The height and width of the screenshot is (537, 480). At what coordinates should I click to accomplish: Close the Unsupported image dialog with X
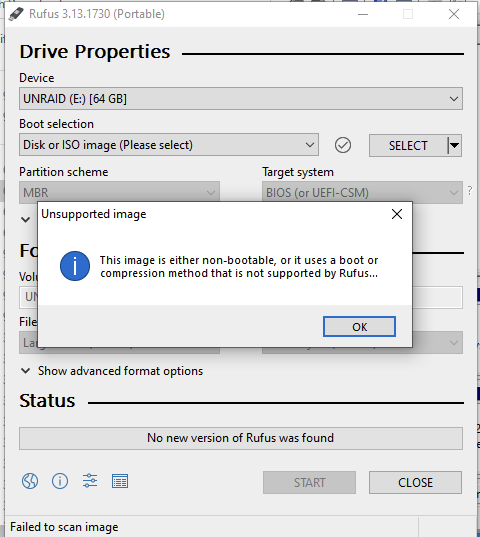pyautogui.click(x=397, y=214)
